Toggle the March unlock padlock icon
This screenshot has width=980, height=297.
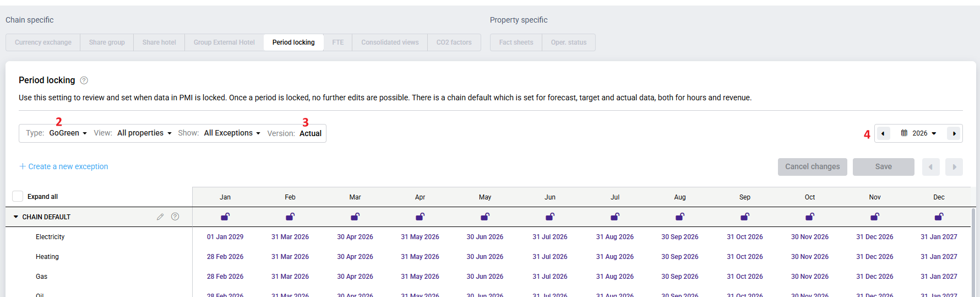[355, 217]
